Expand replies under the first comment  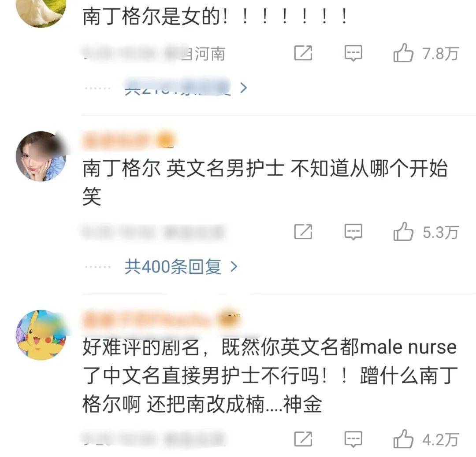[178, 88]
